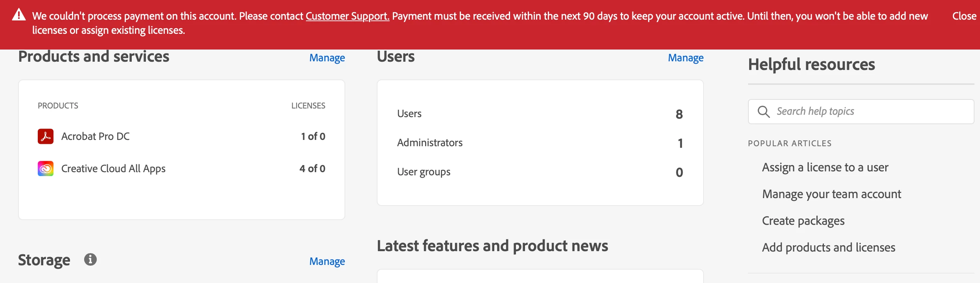Open 'Assign a license to a user' article
Image resolution: width=980 pixels, height=283 pixels.
[x=825, y=167]
